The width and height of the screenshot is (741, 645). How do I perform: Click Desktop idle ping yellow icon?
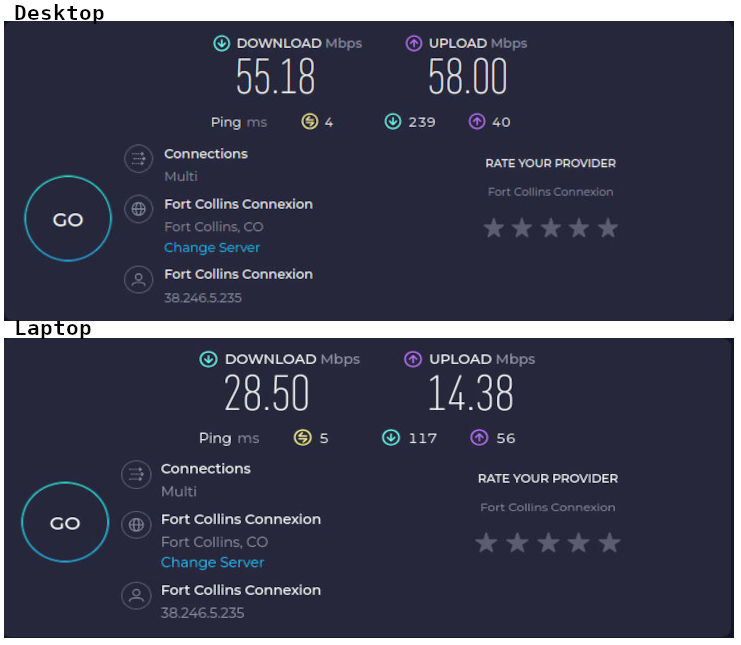pyautogui.click(x=310, y=122)
